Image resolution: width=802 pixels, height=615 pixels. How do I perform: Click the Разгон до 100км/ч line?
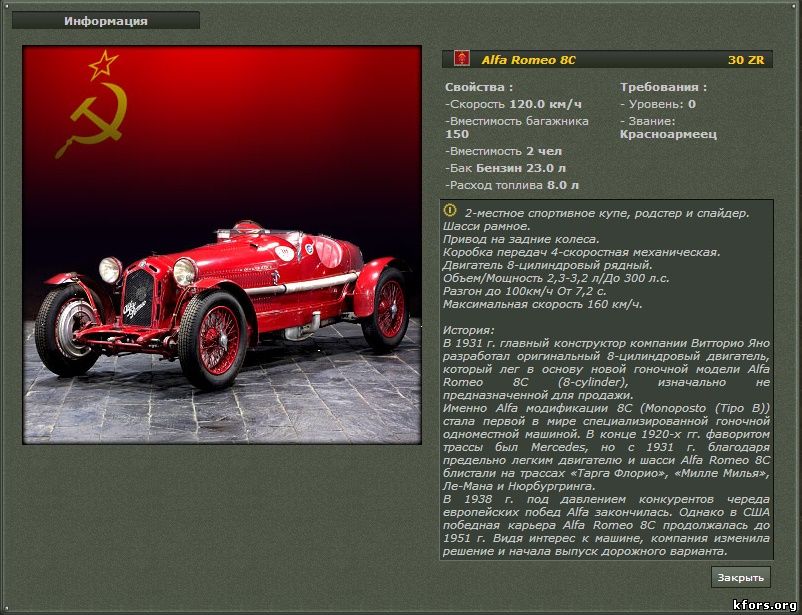point(525,291)
